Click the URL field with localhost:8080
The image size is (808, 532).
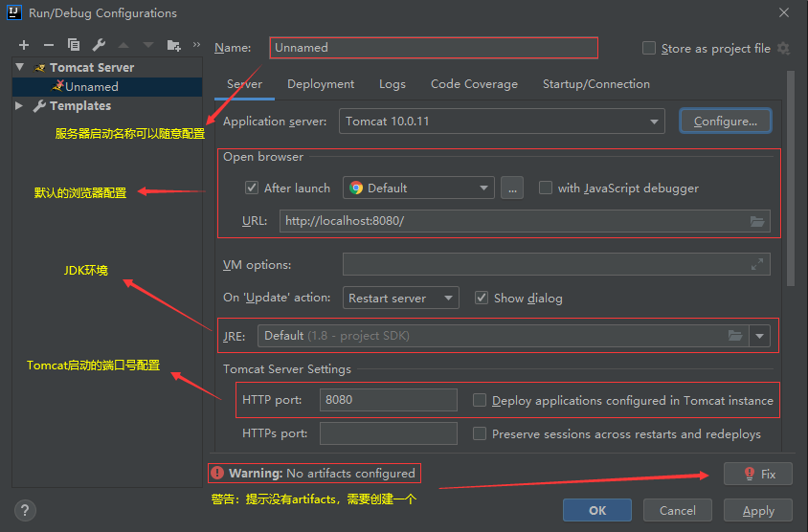[525, 221]
